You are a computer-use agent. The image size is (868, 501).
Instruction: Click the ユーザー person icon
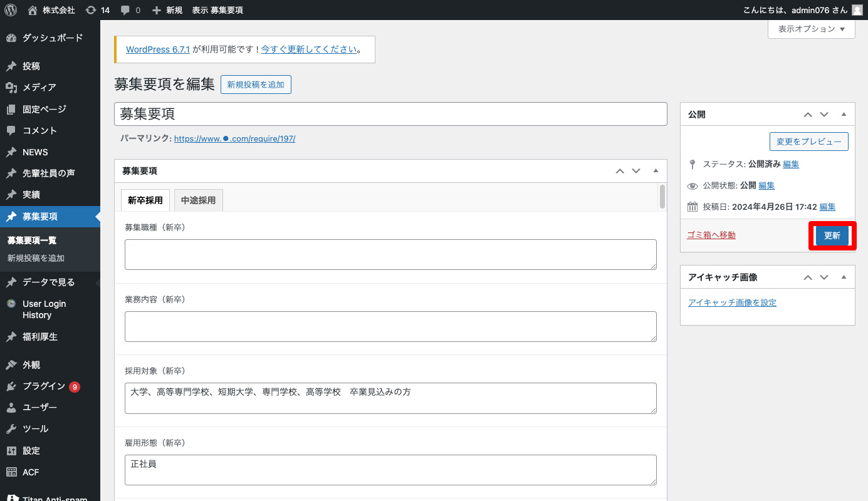pyautogui.click(x=11, y=408)
